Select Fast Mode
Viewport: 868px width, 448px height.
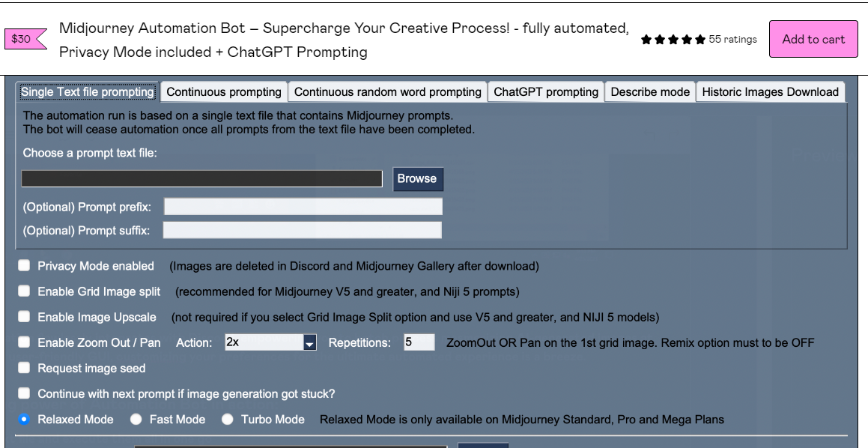click(x=136, y=420)
